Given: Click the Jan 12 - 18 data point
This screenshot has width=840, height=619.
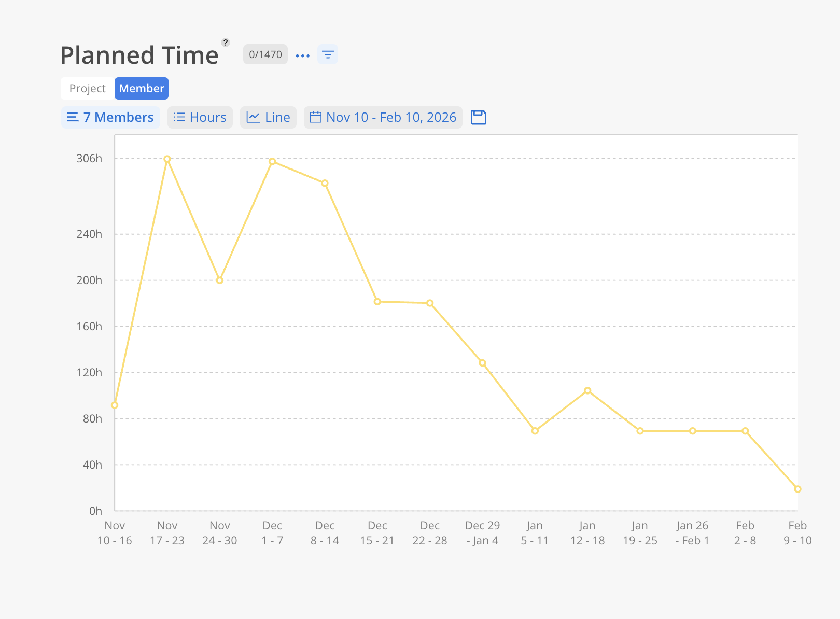Looking at the screenshot, I should coord(587,391).
